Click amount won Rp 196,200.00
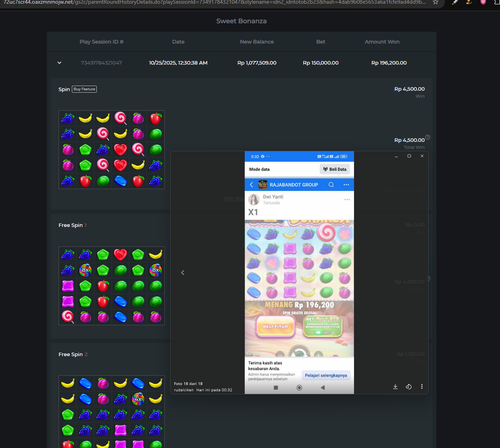 pos(389,63)
